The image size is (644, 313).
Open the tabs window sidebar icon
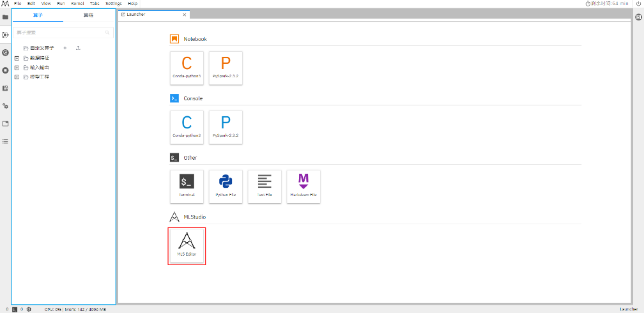point(5,124)
